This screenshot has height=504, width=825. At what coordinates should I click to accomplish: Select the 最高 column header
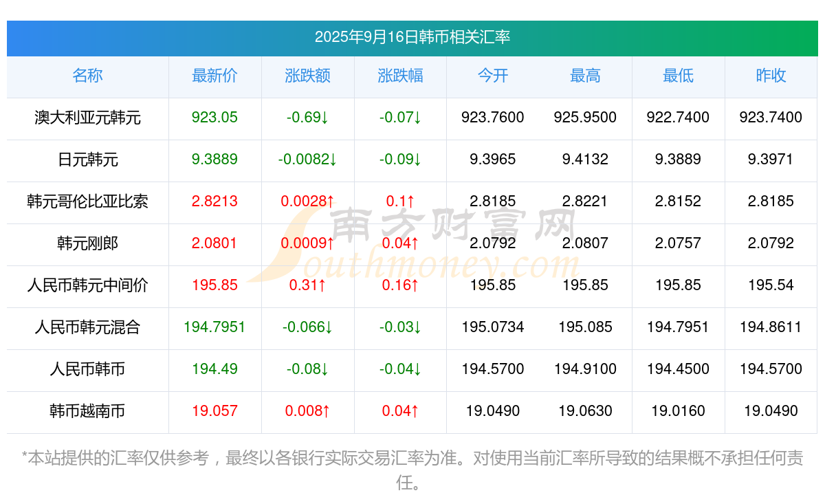click(x=585, y=76)
